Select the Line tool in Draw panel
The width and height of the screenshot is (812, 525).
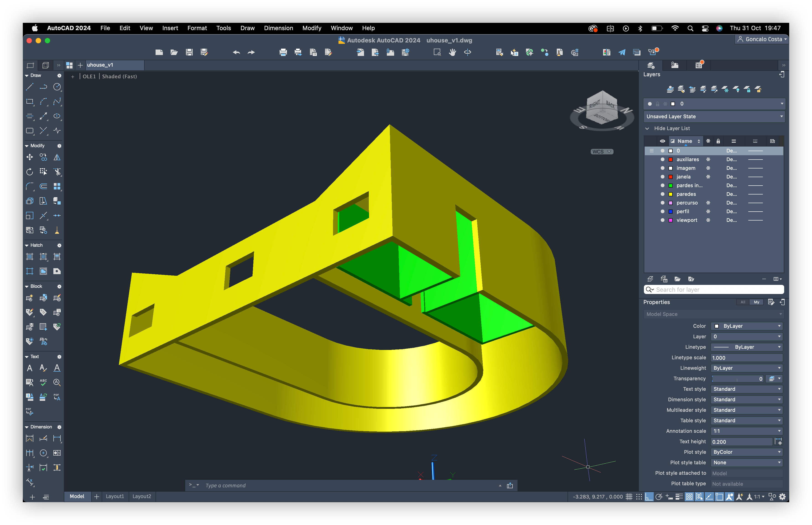(x=30, y=87)
